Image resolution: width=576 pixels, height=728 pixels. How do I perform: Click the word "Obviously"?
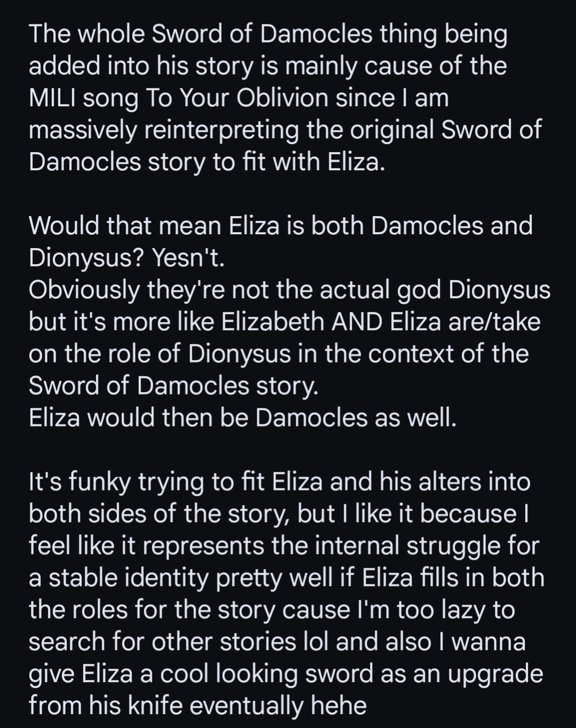coord(84,290)
